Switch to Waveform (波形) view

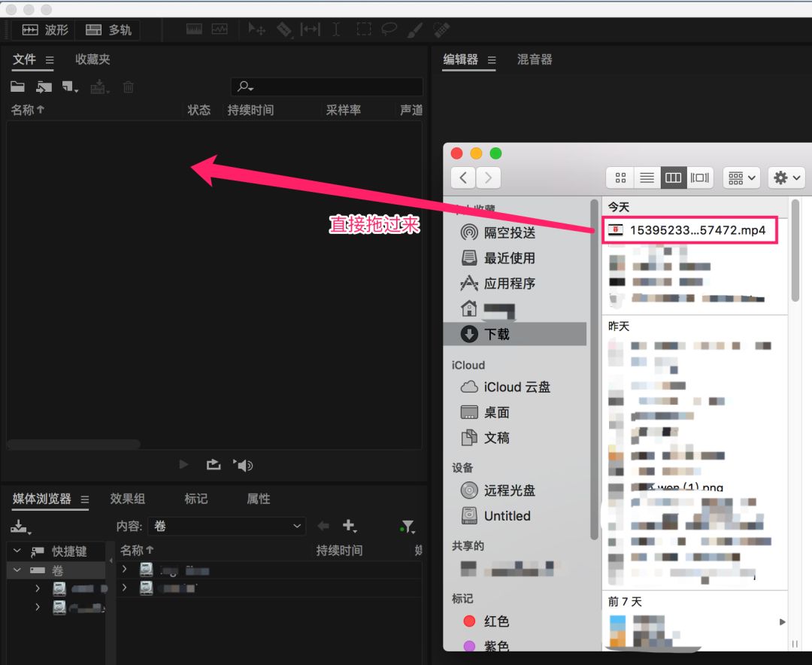pos(44,30)
